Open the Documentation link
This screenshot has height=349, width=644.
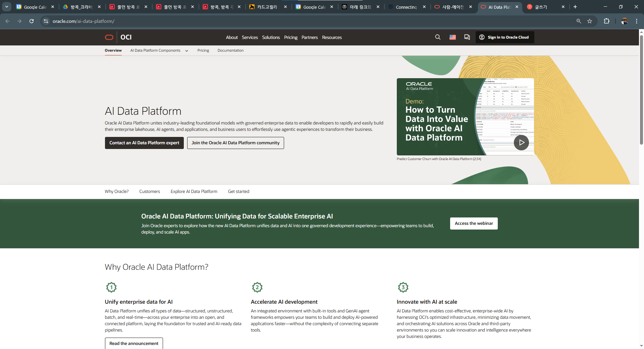tap(230, 50)
